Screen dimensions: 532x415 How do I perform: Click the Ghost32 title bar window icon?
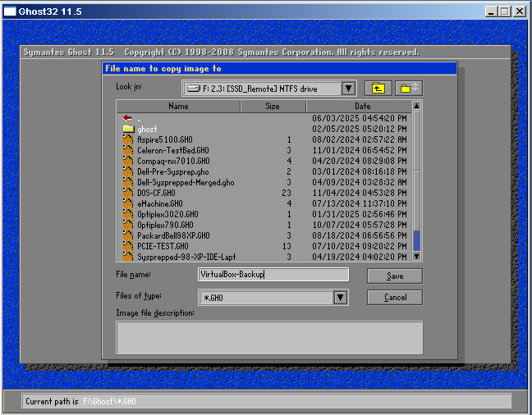pyautogui.click(x=10, y=11)
